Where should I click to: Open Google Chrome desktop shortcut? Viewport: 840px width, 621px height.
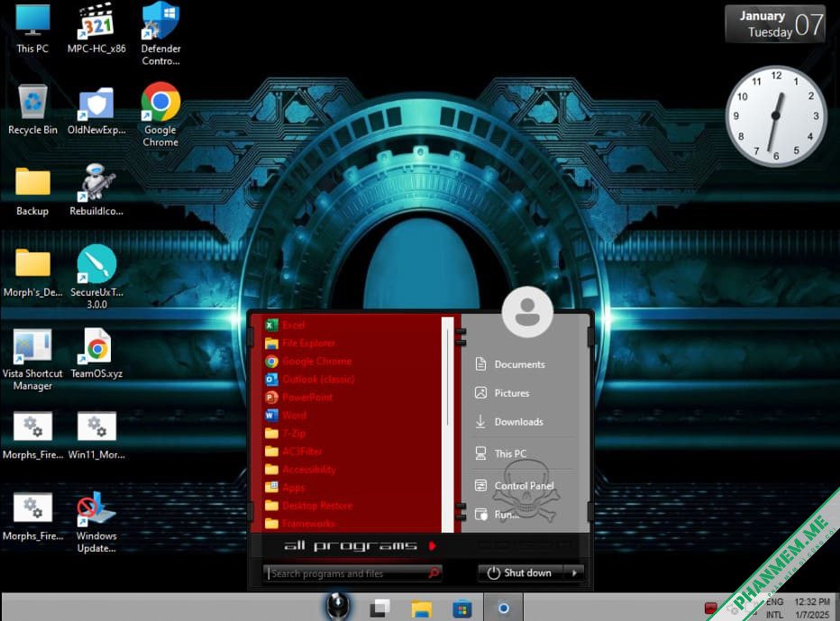(x=160, y=114)
